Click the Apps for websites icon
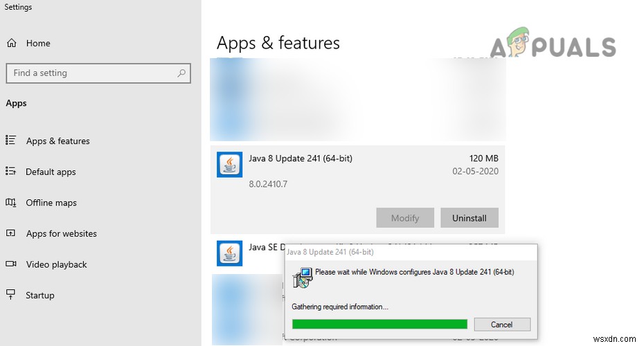Screen dimensions: 644x346 pyautogui.click(x=11, y=233)
